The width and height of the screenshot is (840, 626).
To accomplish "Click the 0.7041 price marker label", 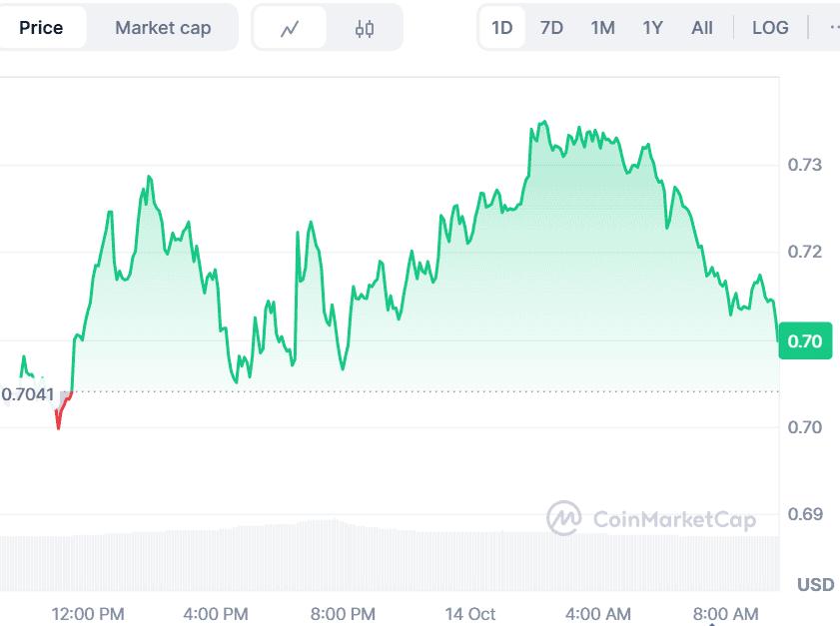I will [30, 395].
